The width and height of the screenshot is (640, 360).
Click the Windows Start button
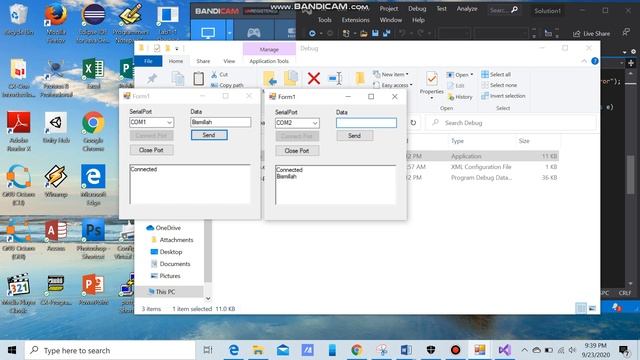[x=12, y=350]
